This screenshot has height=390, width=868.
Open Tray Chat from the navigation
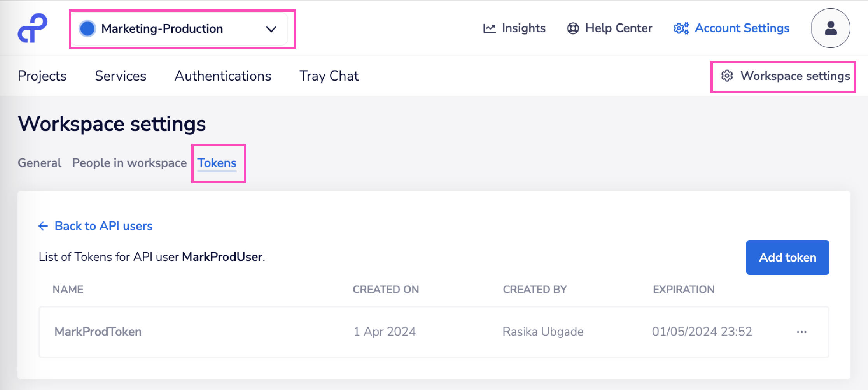coord(329,76)
